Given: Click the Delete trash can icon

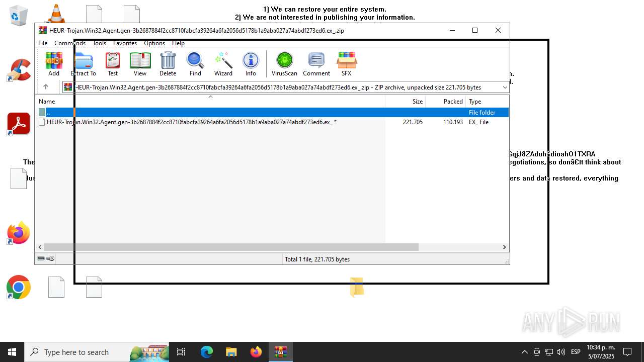Looking at the screenshot, I should coord(168,64).
